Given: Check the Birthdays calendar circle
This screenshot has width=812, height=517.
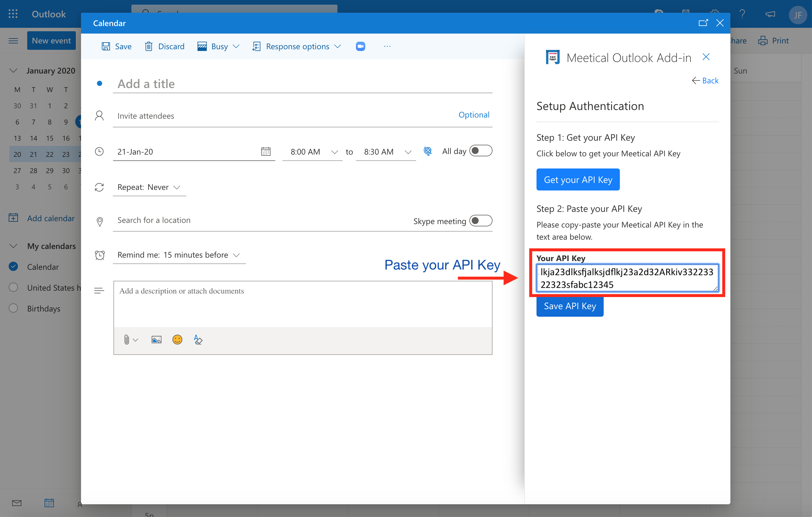Looking at the screenshot, I should pyautogui.click(x=13, y=308).
